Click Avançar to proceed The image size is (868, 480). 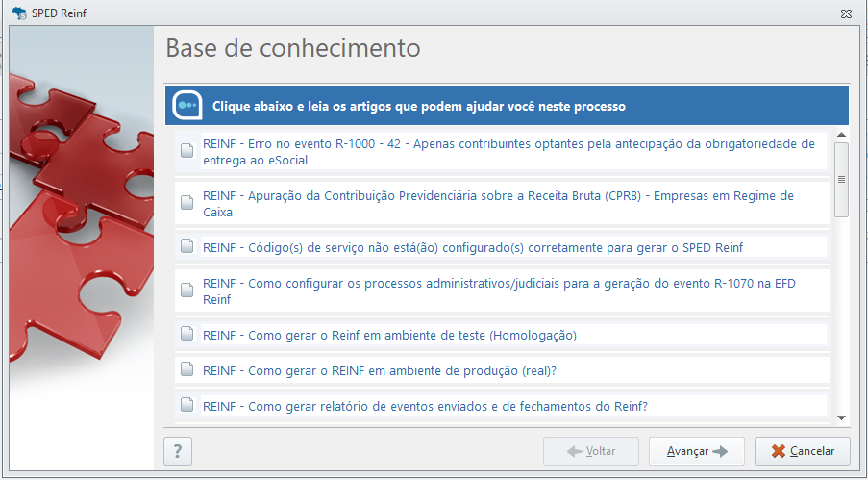pyautogui.click(x=696, y=451)
